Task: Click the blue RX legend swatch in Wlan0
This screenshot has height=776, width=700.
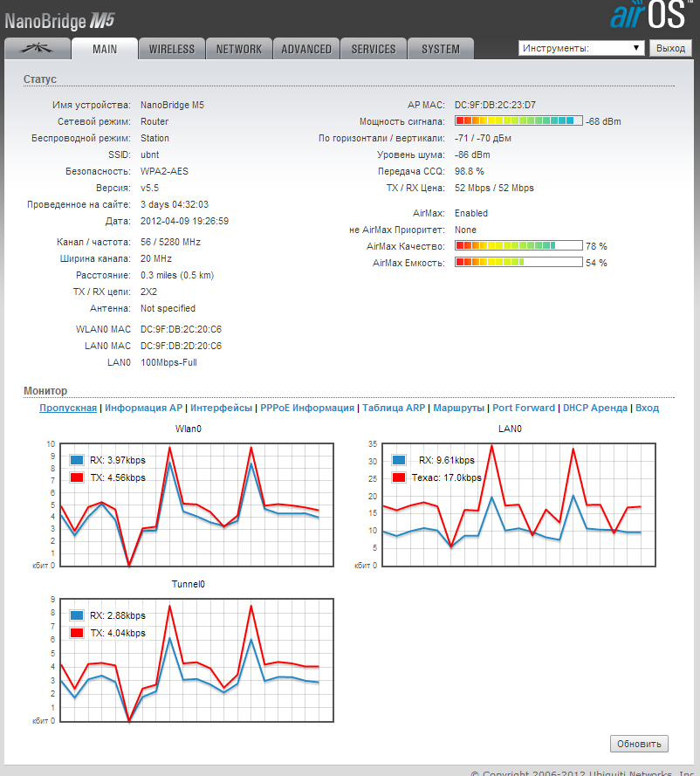Action: point(76,460)
